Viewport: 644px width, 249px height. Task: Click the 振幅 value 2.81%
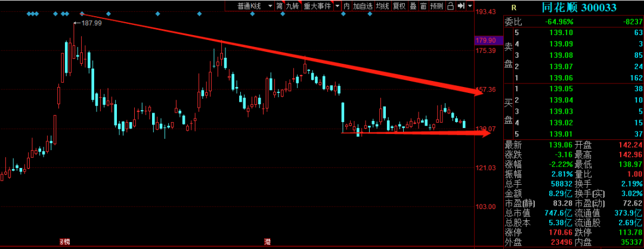(x=562, y=174)
